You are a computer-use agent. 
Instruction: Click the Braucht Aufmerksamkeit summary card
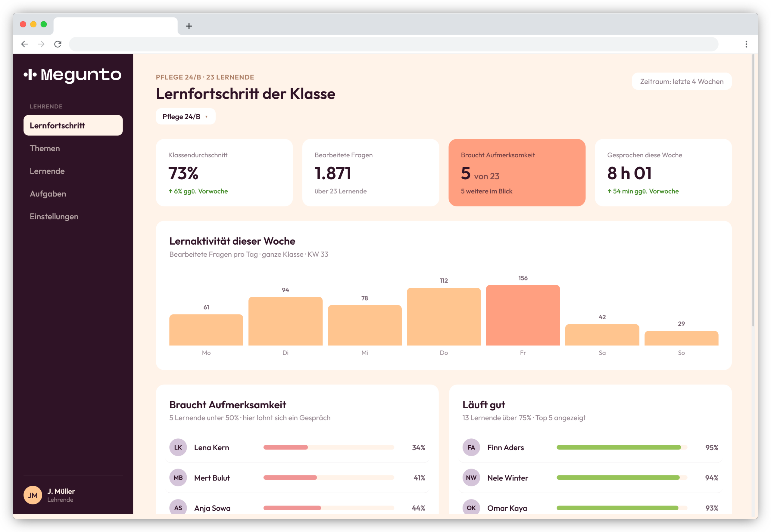[x=517, y=173]
